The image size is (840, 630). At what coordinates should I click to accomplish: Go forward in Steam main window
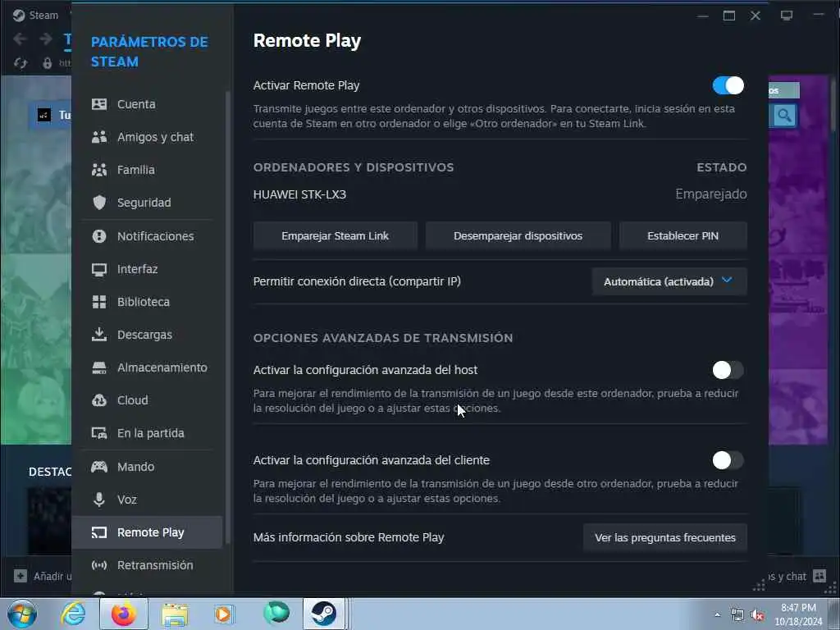46,39
